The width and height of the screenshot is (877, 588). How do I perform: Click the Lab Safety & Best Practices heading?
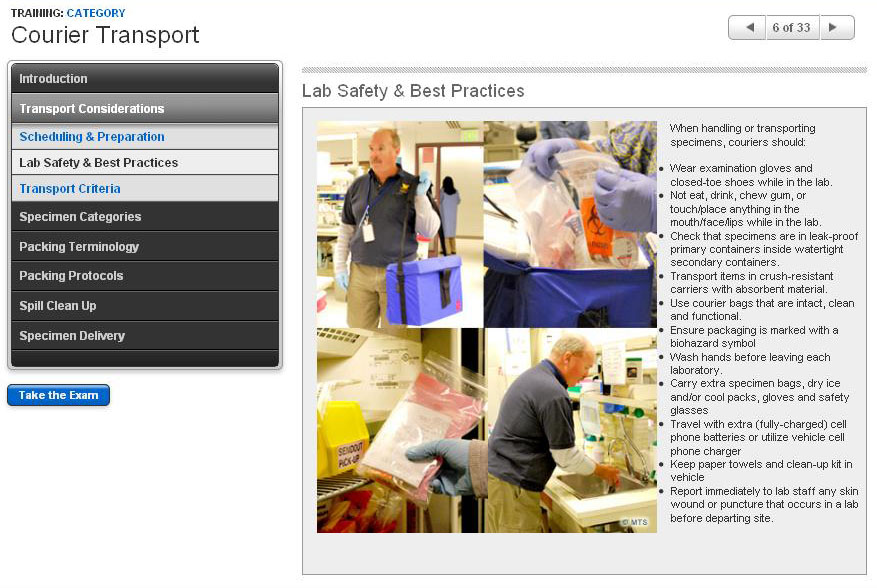pyautogui.click(x=413, y=91)
